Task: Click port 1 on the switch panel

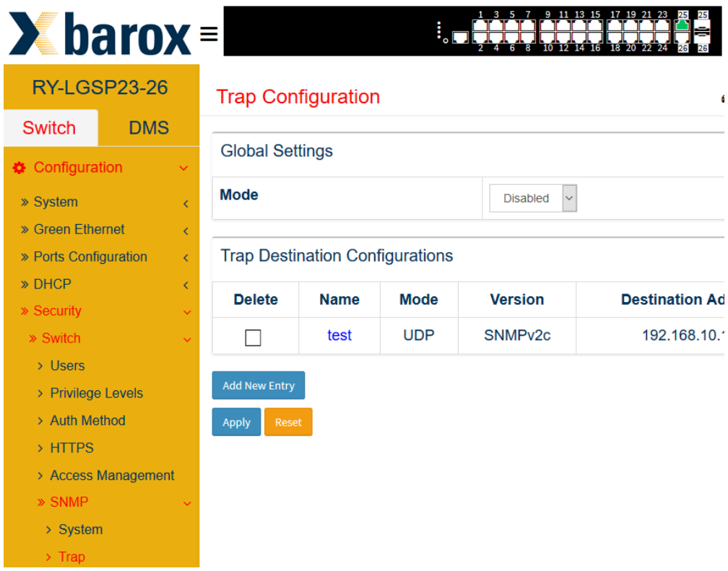Action: pyautogui.click(x=480, y=25)
